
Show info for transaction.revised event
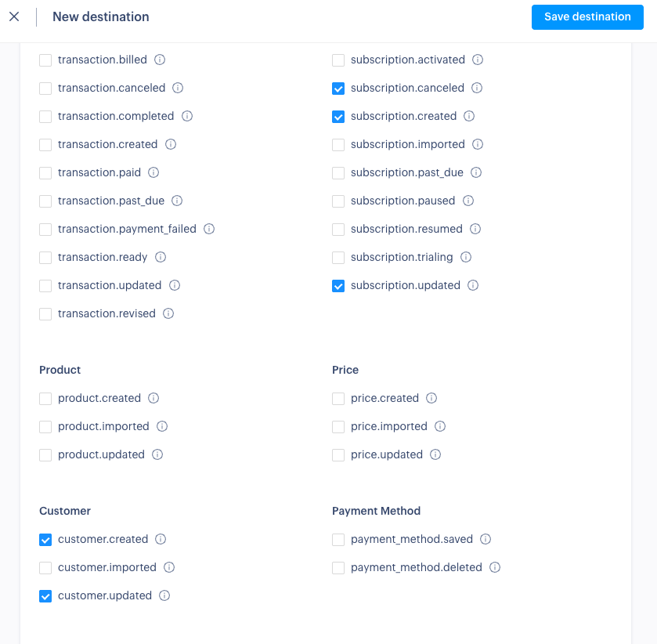168,313
